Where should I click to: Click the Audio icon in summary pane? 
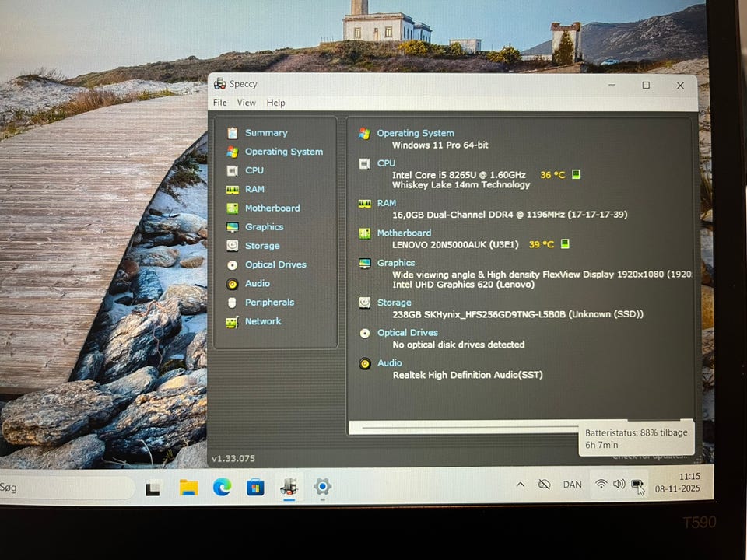[365, 364]
